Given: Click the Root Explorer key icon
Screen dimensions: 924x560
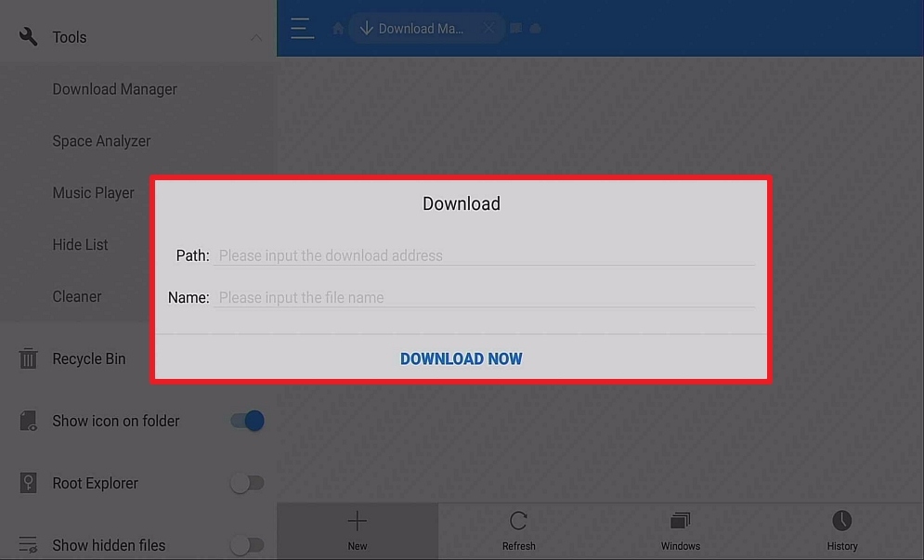Looking at the screenshot, I should [x=28, y=483].
